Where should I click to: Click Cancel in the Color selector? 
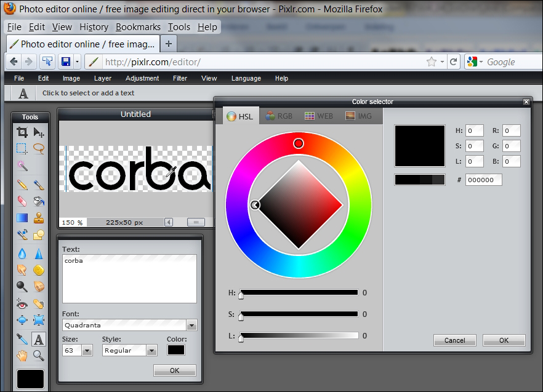[454, 340]
